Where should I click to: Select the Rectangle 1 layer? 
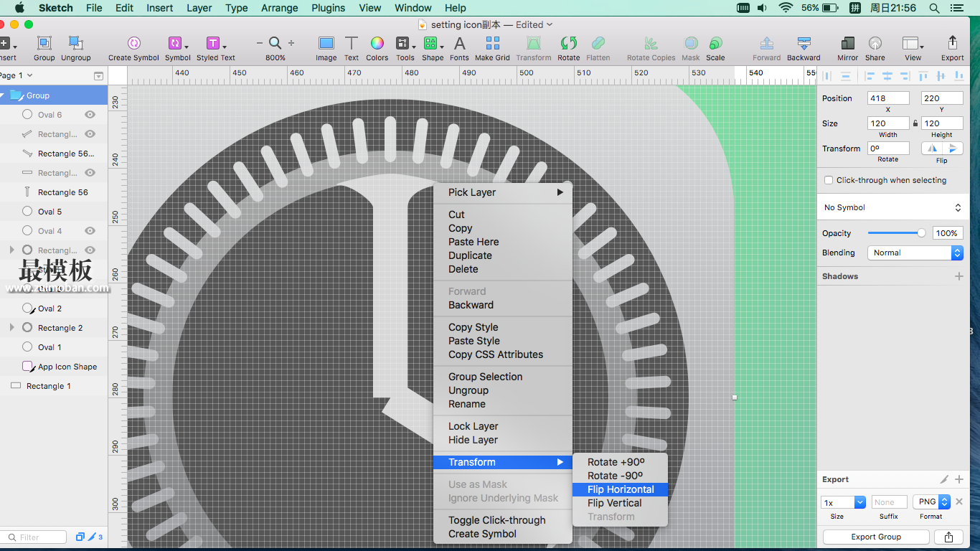tap(54, 386)
